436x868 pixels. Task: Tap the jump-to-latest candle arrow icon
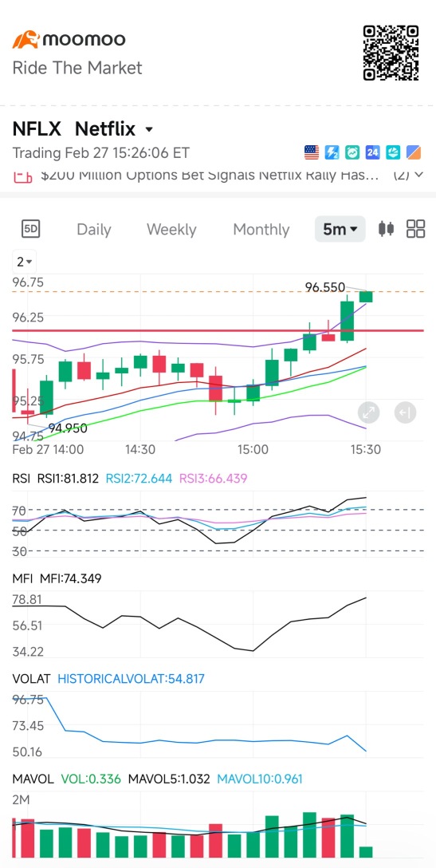coord(405,412)
